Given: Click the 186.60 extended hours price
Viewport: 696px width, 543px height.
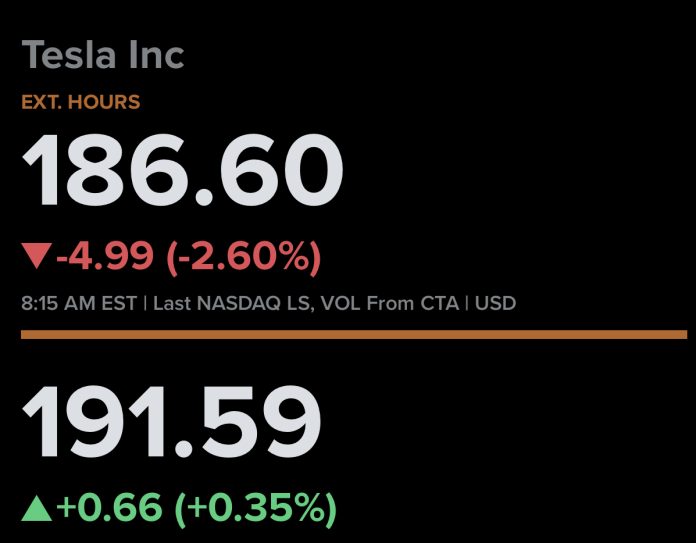Looking at the screenshot, I should pyautogui.click(x=183, y=171).
